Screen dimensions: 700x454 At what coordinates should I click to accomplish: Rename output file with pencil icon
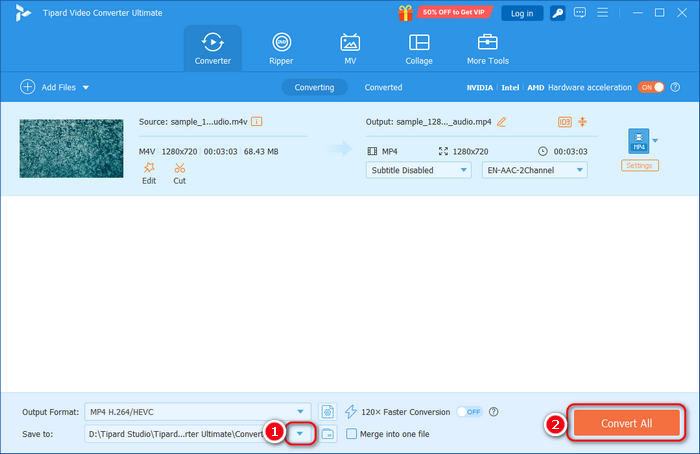click(x=501, y=121)
